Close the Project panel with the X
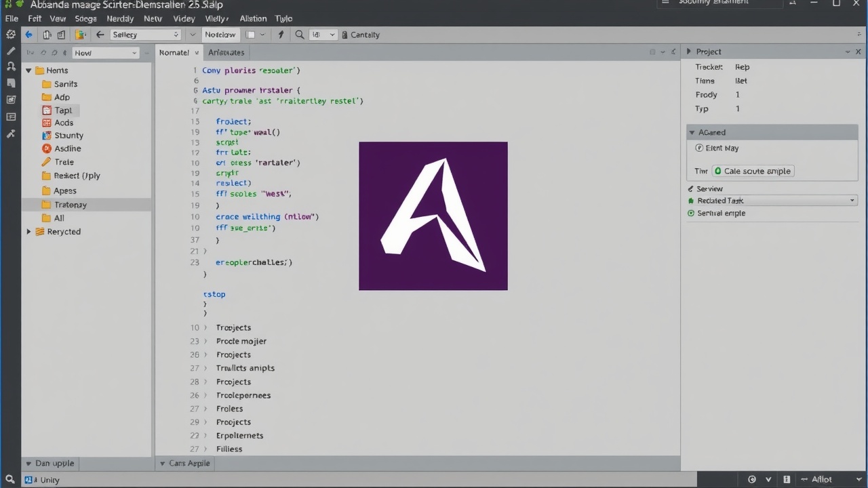The image size is (868, 488). coord(859,52)
